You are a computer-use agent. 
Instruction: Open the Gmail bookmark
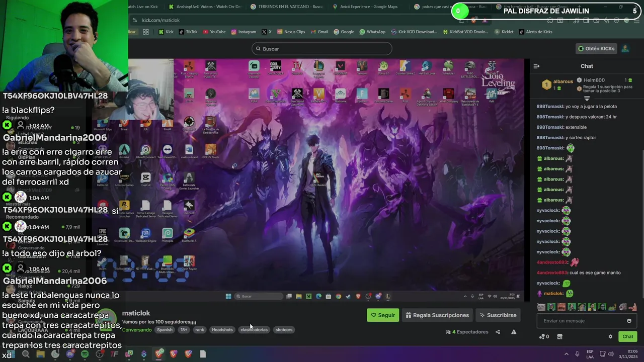(x=319, y=32)
